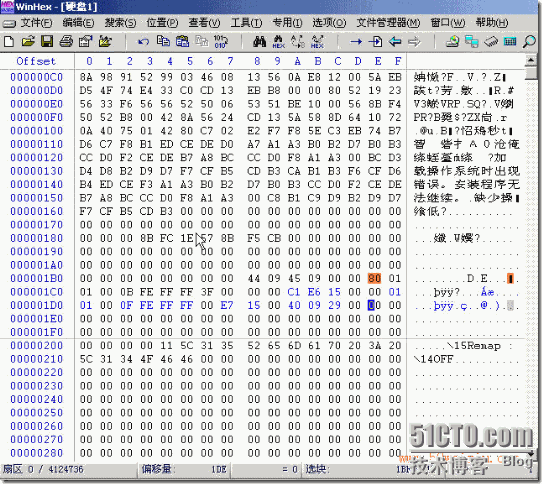Click status bar offset value 1DE
This screenshot has width=542, height=484.
click(219, 469)
